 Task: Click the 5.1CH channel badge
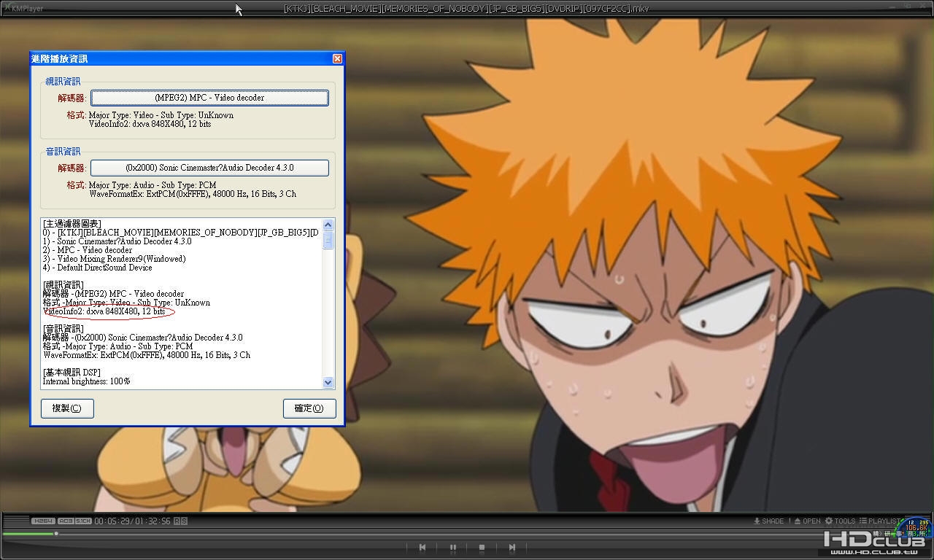pyautogui.click(x=83, y=521)
